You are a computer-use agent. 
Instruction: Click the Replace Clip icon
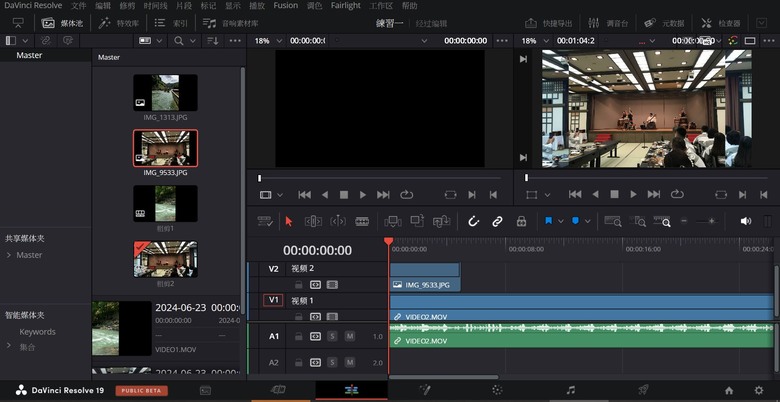(441, 221)
